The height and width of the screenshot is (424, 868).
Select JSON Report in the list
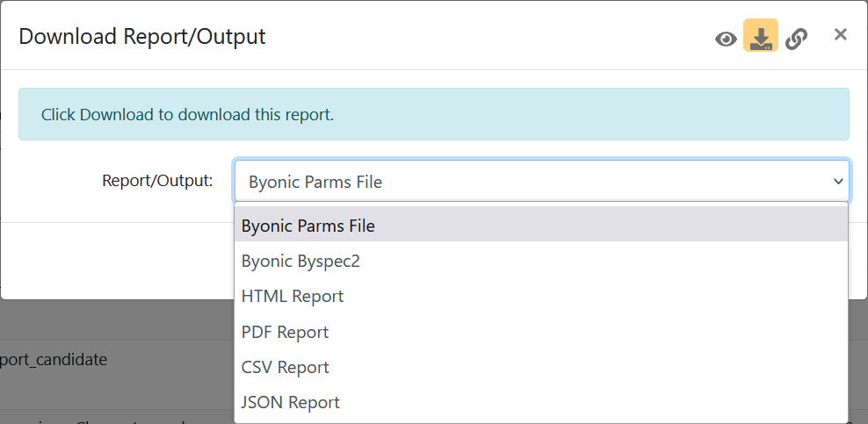[541, 402]
